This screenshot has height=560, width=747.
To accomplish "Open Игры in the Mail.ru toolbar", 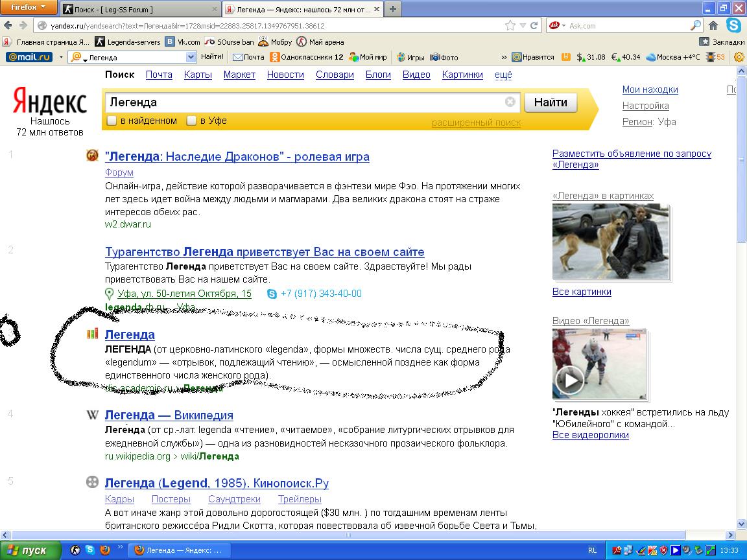I will [x=410, y=57].
